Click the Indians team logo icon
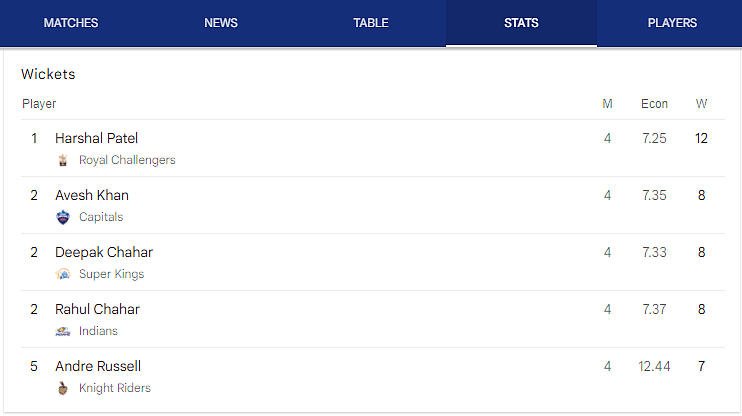 pyautogui.click(x=64, y=331)
